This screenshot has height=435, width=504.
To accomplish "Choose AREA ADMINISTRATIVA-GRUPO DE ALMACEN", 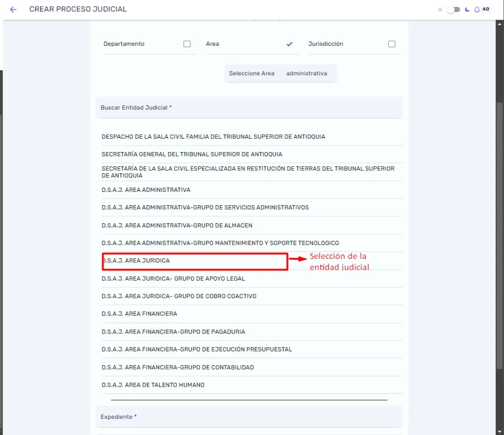I will click(x=252, y=225).
